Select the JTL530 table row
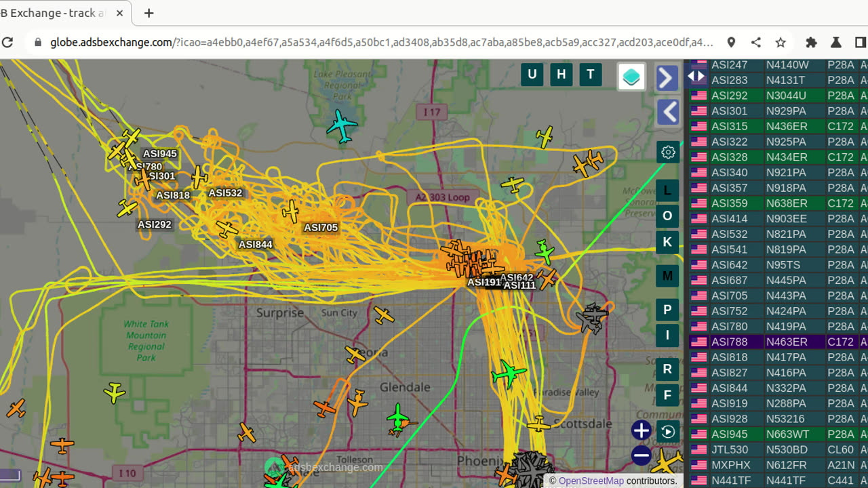 778,450
